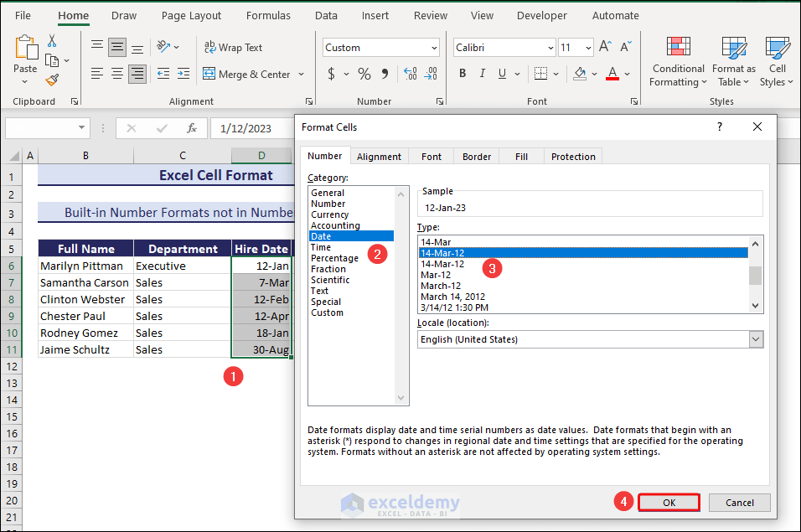This screenshot has width=801, height=532.
Task: Click the Accounting Number Format dollar icon
Action: (x=332, y=75)
